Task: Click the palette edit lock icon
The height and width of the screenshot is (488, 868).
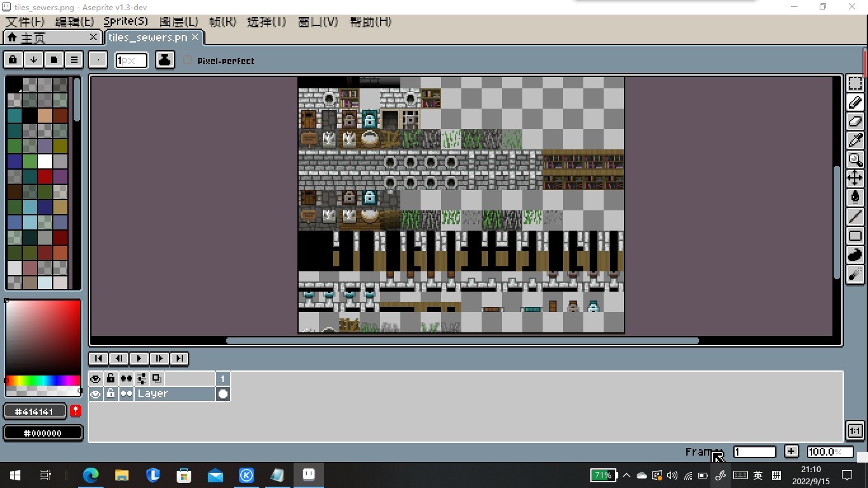Action: (x=13, y=60)
